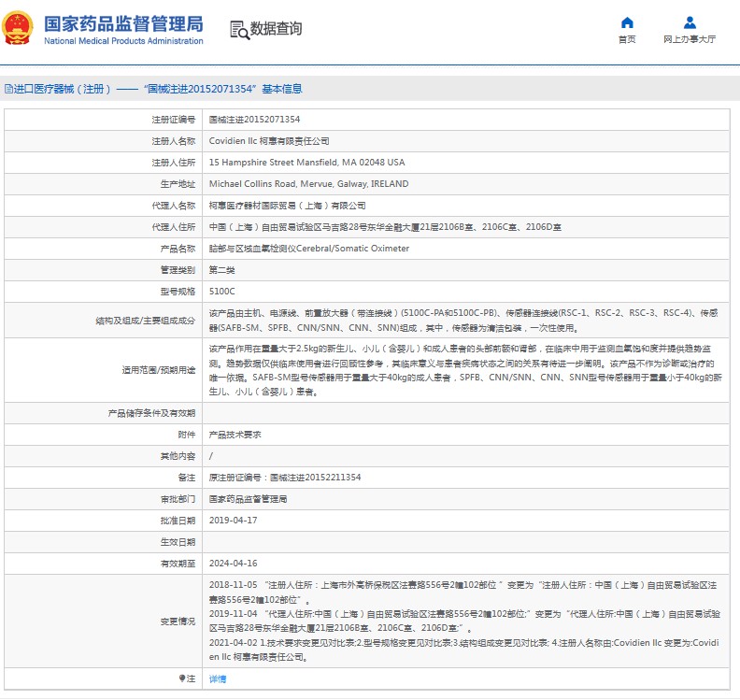Select 原注册证编号 remark text
This screenshot has height=700, width=740.
point(285,478)
